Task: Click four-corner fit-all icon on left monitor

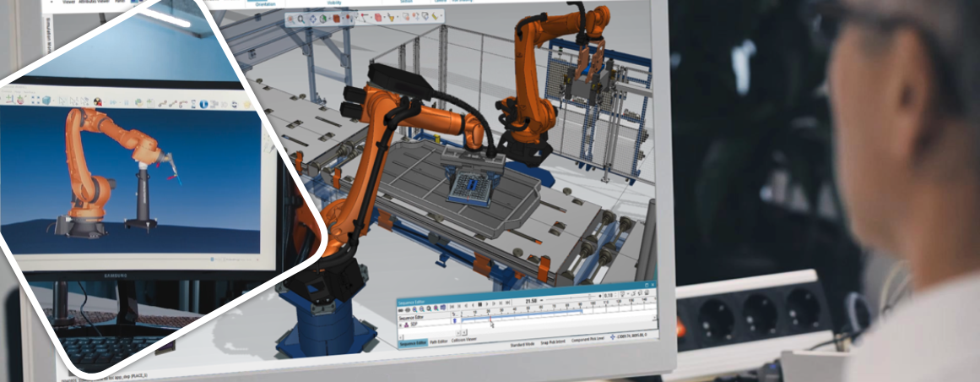Action: click(35, 101)
